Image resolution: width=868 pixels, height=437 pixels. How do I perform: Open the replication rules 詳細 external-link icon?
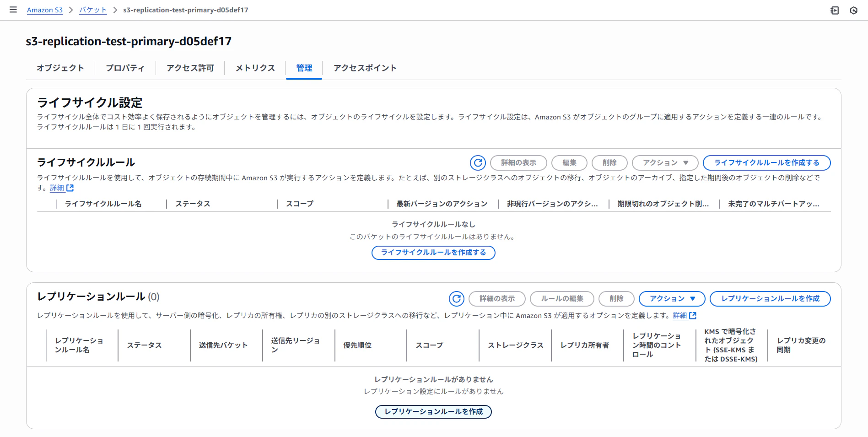(x=694, y=315)
